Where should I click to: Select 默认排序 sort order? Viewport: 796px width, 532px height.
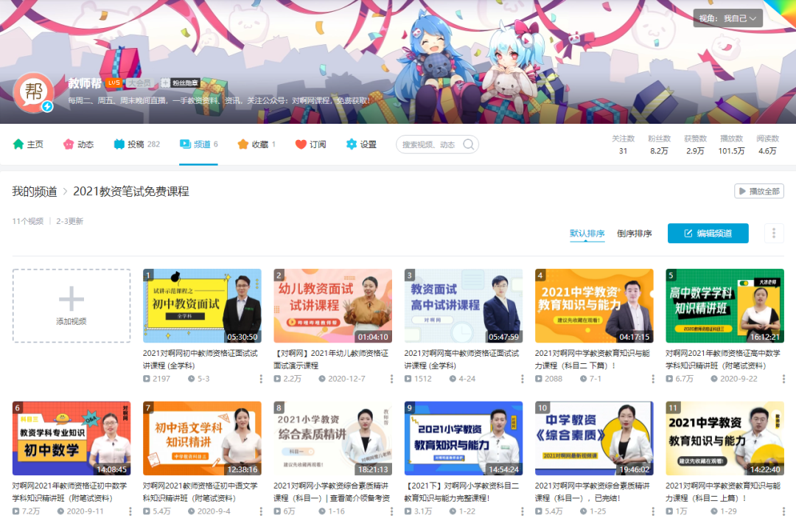[587, 234]
